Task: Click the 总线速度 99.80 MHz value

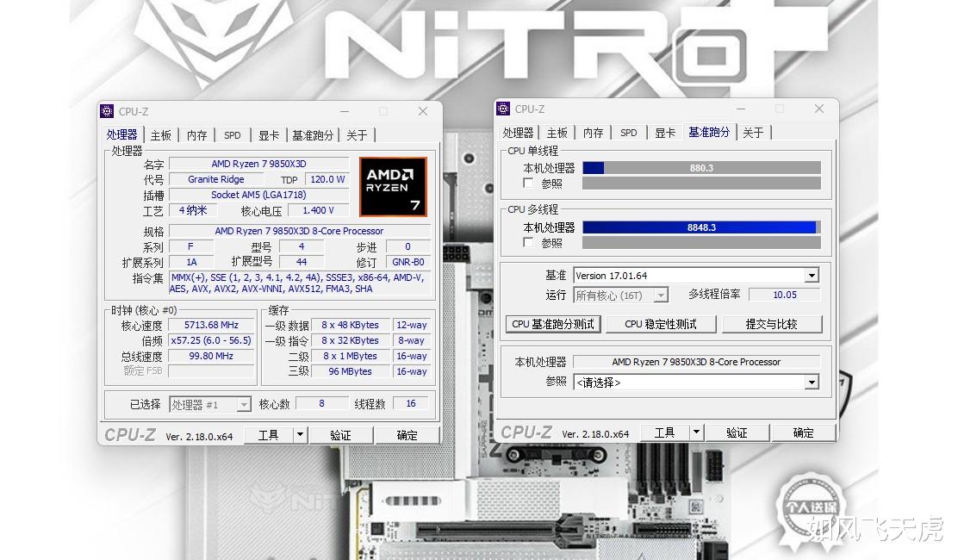Action: click(x=211, y=356)
